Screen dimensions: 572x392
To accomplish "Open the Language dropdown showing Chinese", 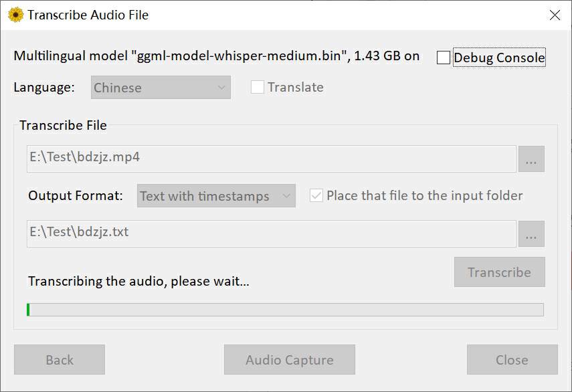I will tap(161, 88).
